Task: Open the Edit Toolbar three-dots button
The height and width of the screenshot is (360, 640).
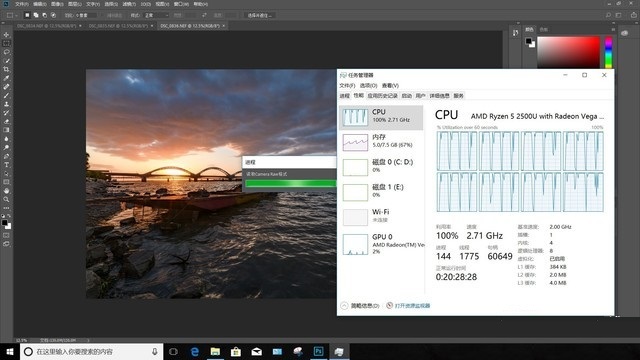Action: 6,208
